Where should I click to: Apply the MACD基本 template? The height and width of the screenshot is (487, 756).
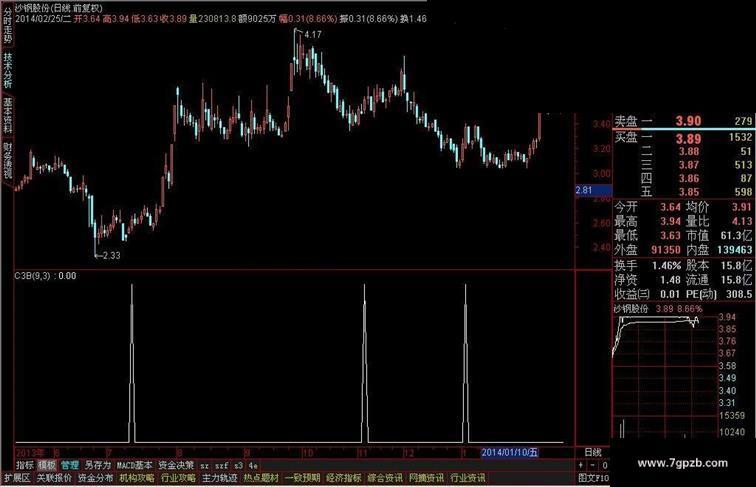coord(135,465)
